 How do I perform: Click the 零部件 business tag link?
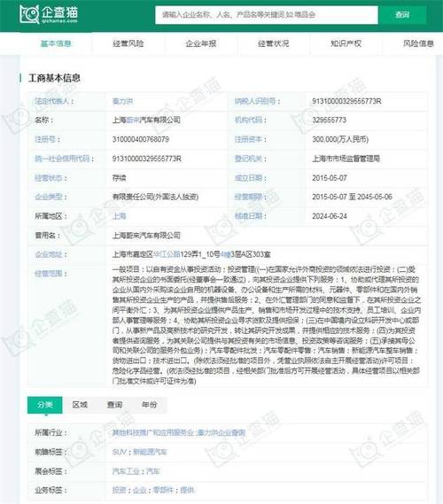pyautogui.click(x=163, y=491)
